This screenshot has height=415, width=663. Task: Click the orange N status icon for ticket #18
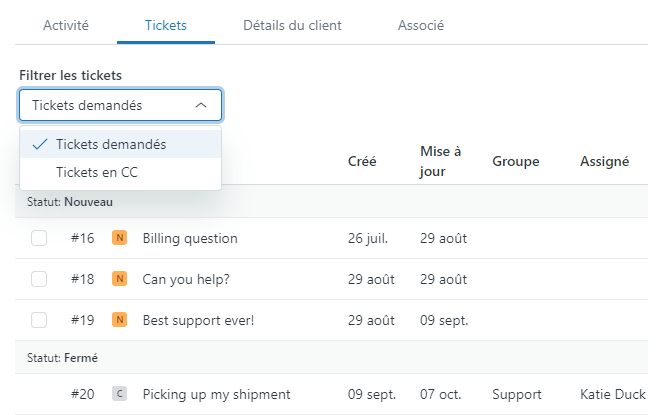pyautogui.click(x=120, y=279)
